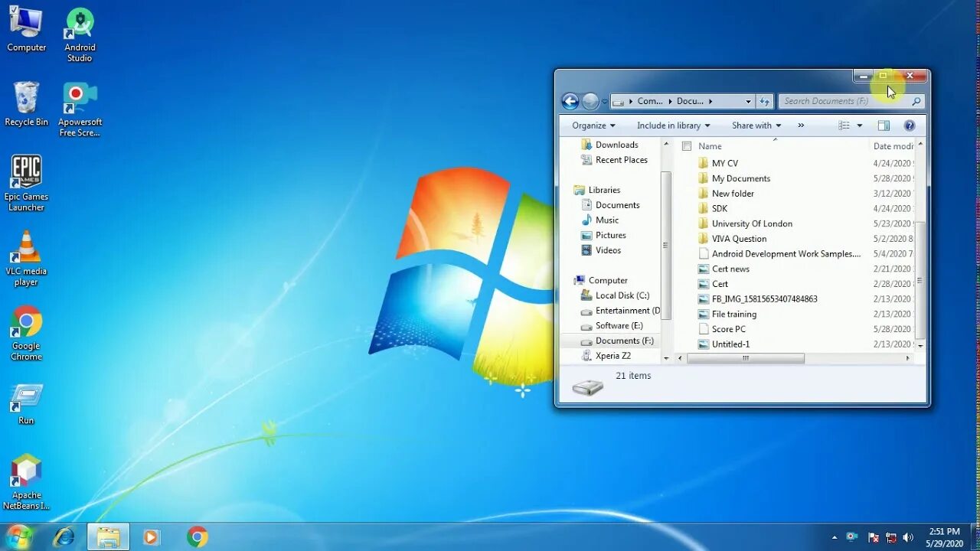
Task: Open the Share with dropdown
Action: (x=756, y=126)
